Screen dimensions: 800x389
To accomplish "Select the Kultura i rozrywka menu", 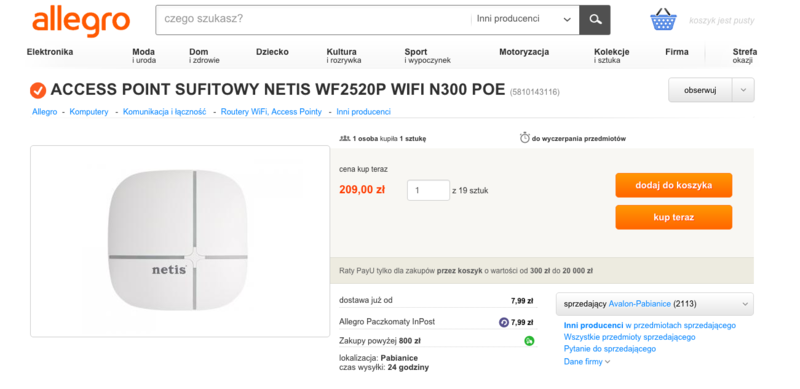I will coord(344,56).
